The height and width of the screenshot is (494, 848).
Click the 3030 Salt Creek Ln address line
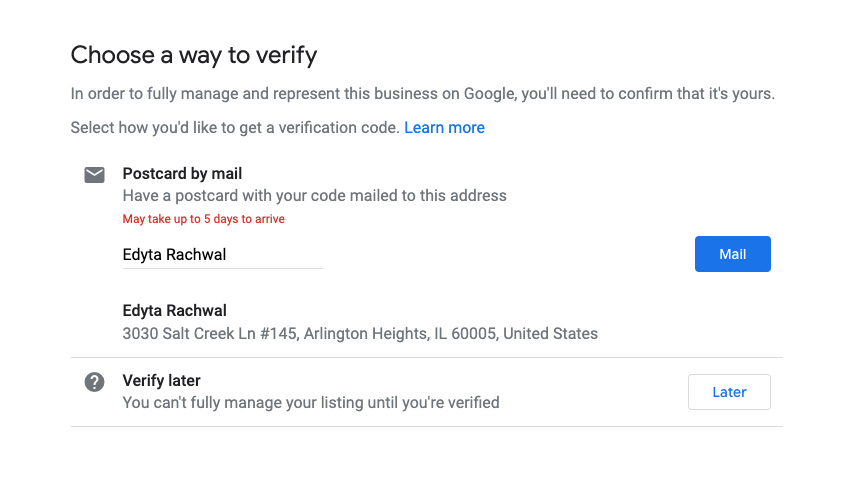tap(300, 334)
